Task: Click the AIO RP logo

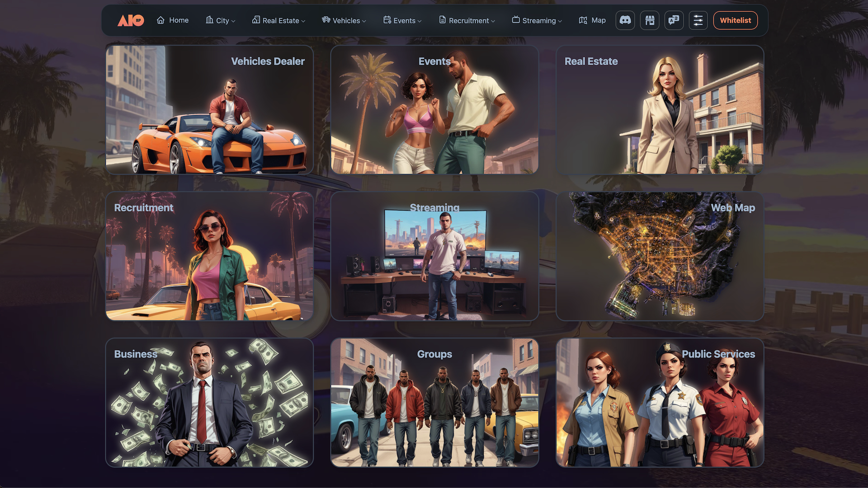Action: click(x=131, y=20)
